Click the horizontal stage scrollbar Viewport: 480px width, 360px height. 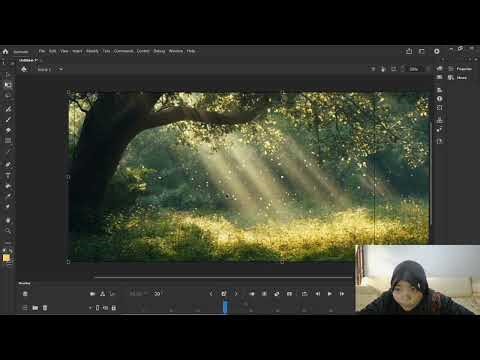(x=223, y=277)
